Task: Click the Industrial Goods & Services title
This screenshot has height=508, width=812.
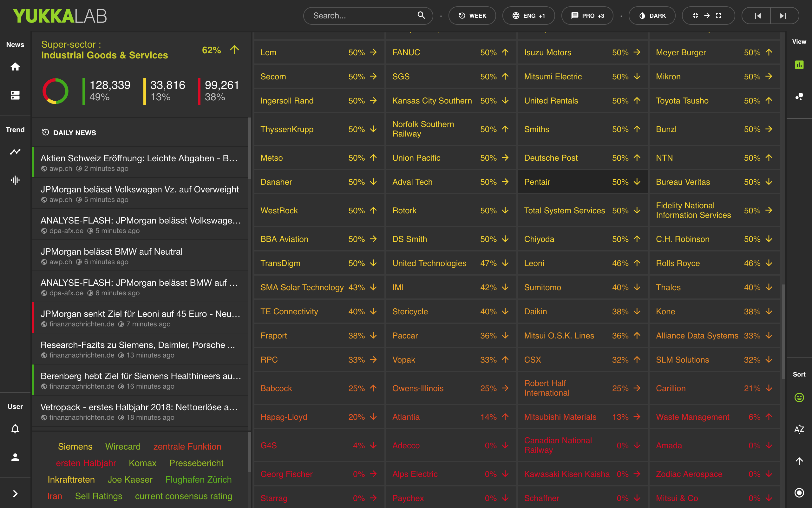Action: [104, 55]
